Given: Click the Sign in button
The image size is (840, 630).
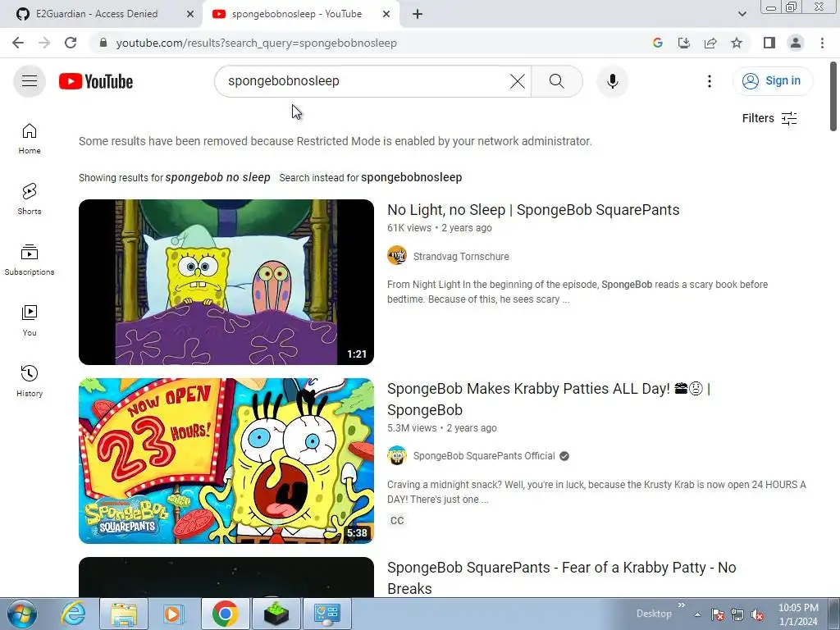Looking at the screenshot, I should tap(773, 81).
